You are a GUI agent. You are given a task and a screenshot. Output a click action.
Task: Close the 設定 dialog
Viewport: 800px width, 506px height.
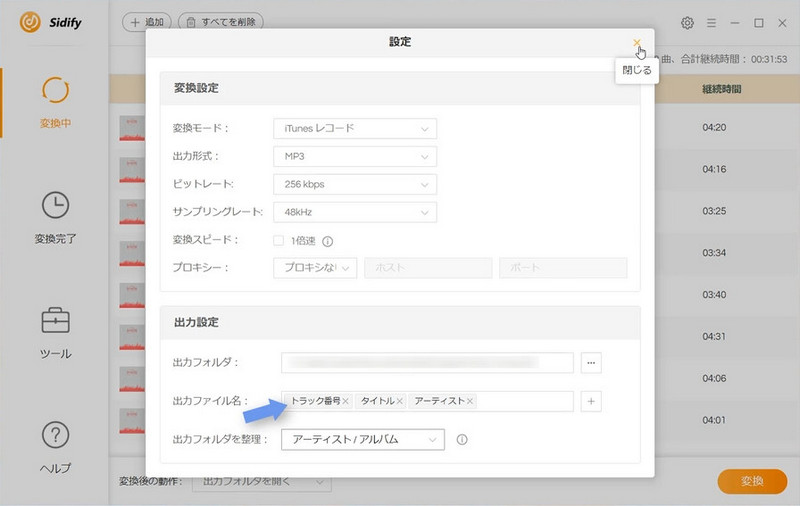point(637,42)
